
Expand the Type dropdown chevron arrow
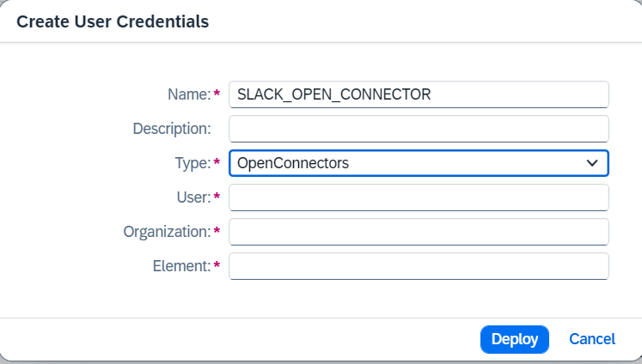pos(591,163)
